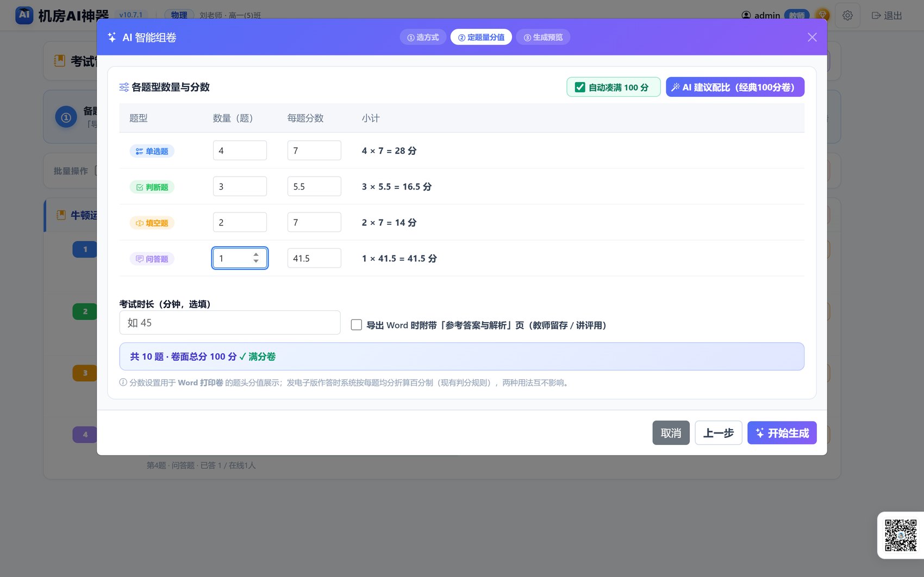Image resolution: width=924 pixels, height=577 pixels.
Task: Select the 定题量分值 step tab
Action: [481, 37]
